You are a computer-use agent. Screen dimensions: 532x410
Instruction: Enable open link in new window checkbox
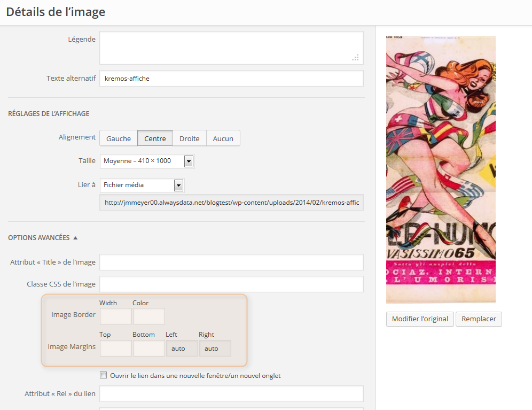(x=104, y=375)
